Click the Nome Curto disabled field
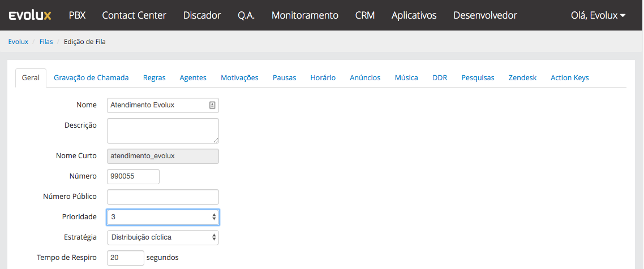644x269 pixels. pos(162,156)
